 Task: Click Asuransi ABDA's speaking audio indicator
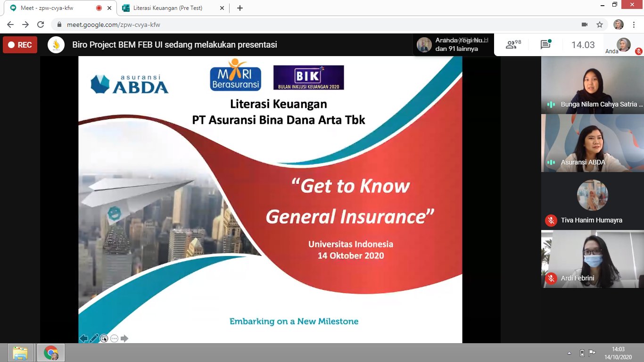551,162
